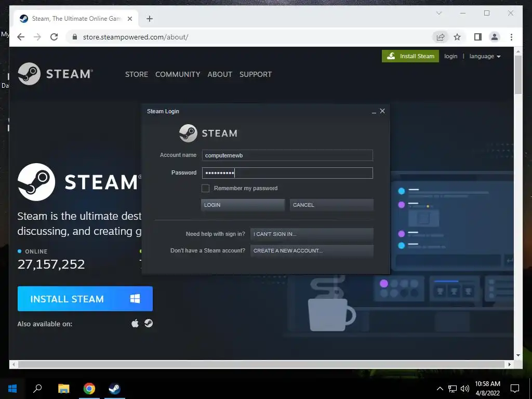Click the I CAN'T SIGN IN button
532x399 pixels.
[312, 234]
